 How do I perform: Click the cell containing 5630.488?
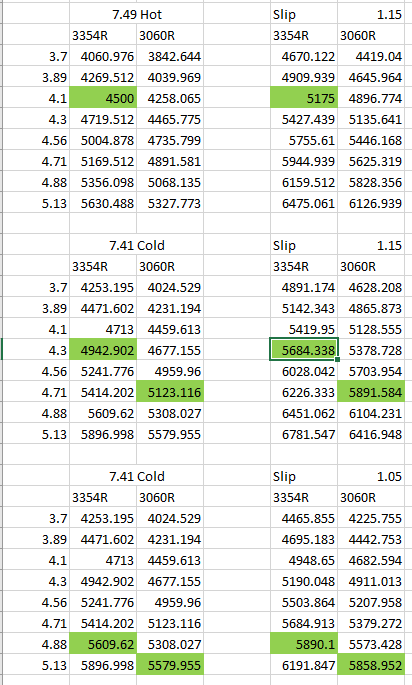[103, 203]
